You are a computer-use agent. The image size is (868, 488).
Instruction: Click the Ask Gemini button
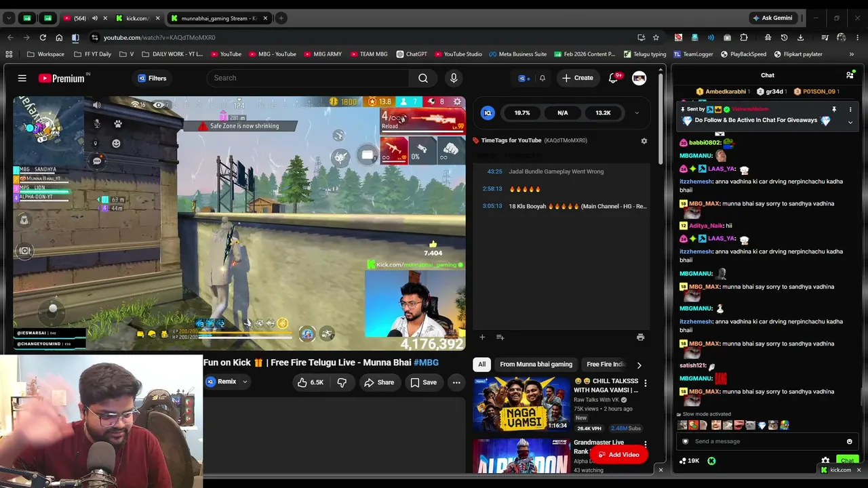click(x=772, y=18)
